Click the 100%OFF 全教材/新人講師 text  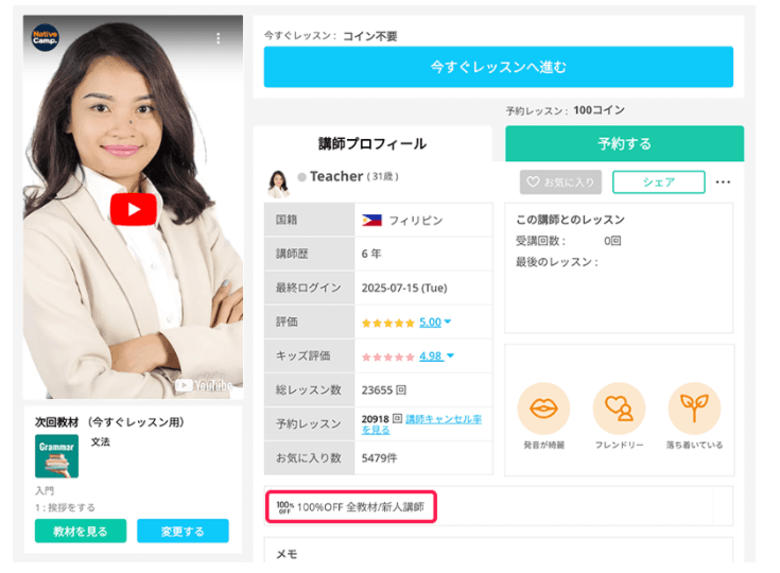[x=360, y=507]
